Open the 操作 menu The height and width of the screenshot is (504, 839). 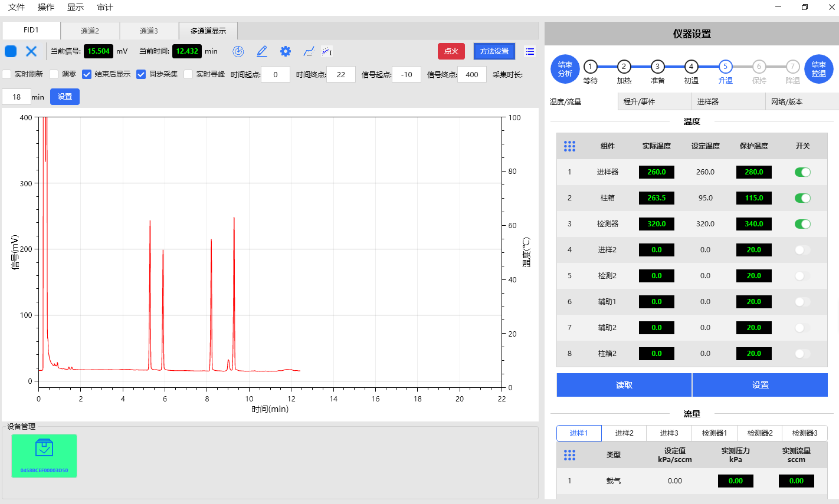(x=45, y=7)
